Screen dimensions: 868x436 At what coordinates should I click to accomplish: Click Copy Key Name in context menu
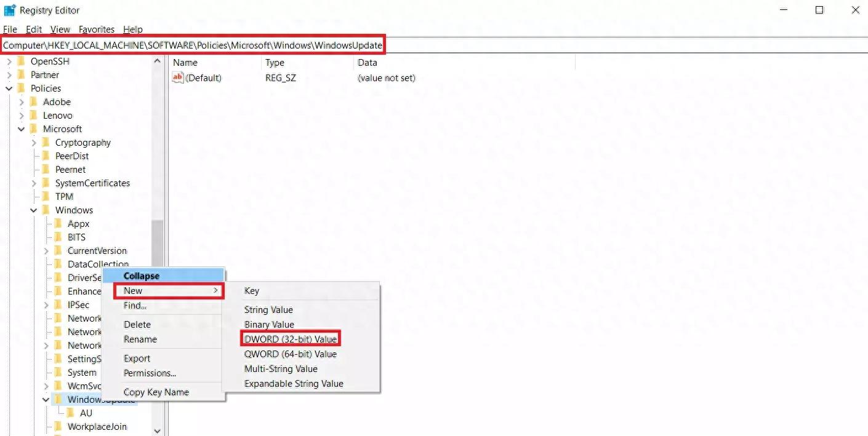[156, 392]
